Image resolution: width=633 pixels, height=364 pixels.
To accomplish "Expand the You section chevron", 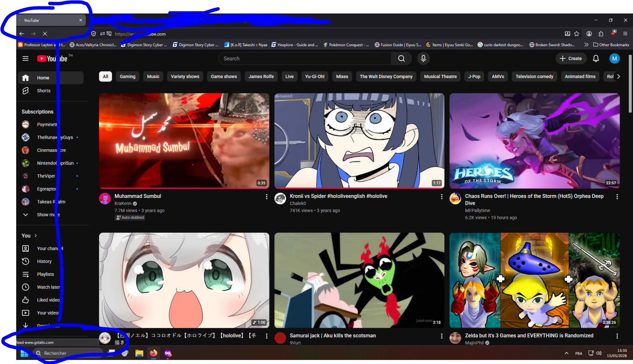I will tap(36, 235).
